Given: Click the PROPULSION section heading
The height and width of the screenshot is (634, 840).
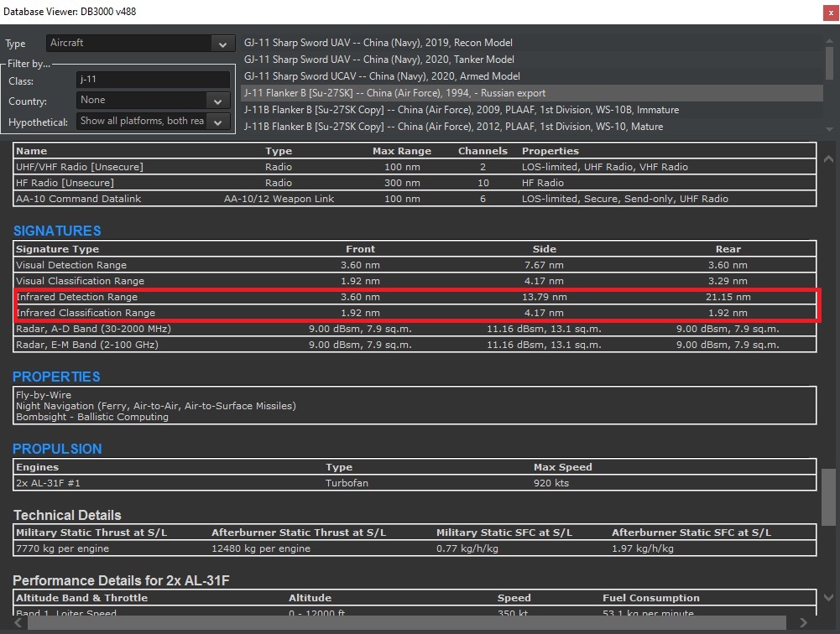Looking at the screenshot, I should [57, 449].
